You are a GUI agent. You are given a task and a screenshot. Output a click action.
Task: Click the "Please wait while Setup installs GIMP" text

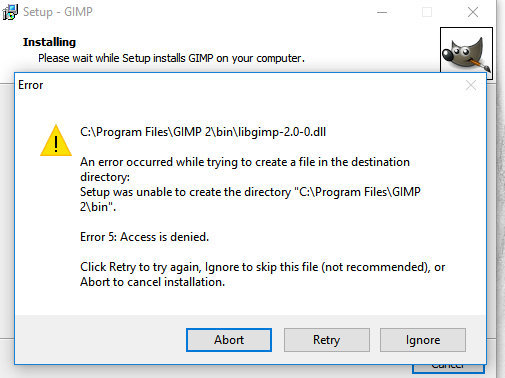click(171, 58)
